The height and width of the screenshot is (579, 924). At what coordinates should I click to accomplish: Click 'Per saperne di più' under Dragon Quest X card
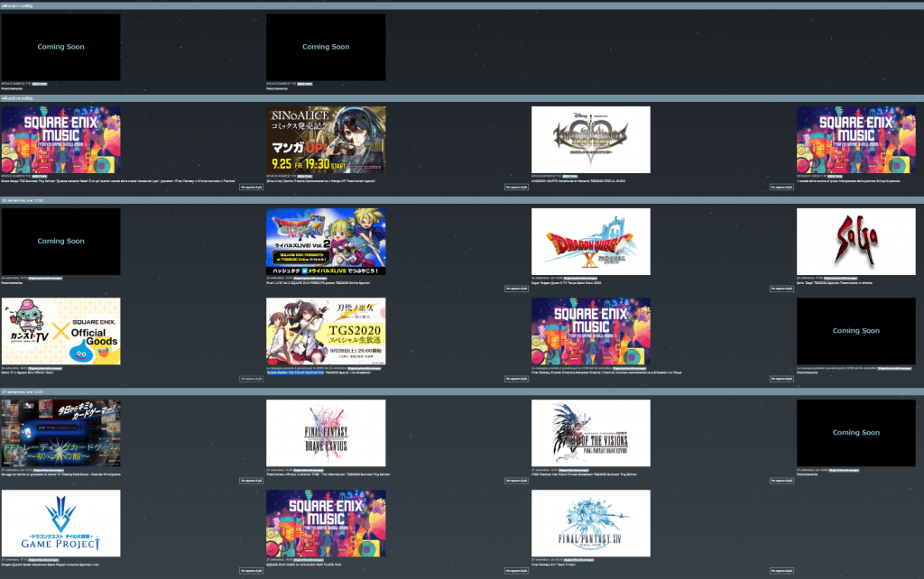coord(781,289)
